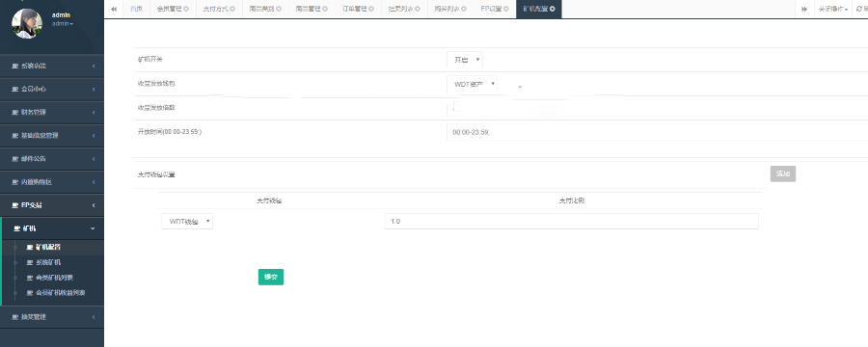Open the admin user dropdown
Screen dimensions: 868x347
(62, 24)
